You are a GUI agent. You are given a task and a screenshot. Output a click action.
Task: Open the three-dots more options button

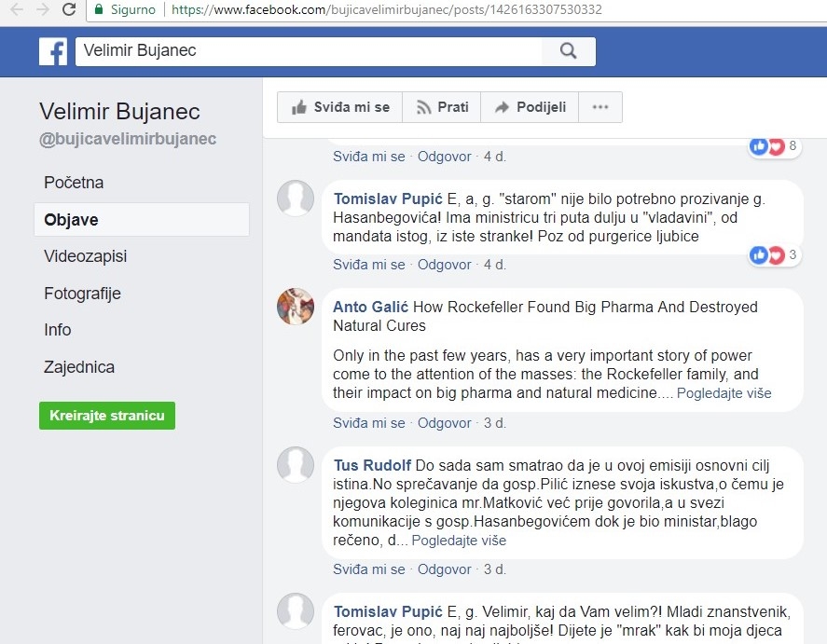(x=600, y=107)
